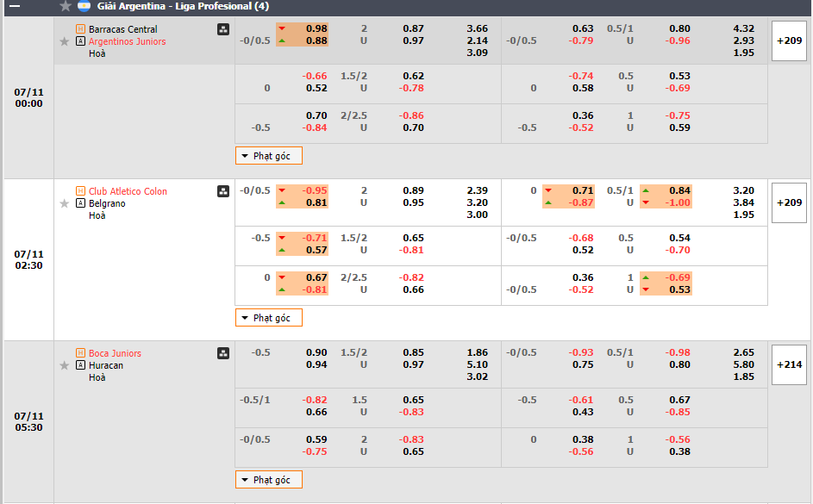Star the Barracas Central vs Argentinos Juniors match
Viewport: 813px width, 504px height.
(64, 41)
